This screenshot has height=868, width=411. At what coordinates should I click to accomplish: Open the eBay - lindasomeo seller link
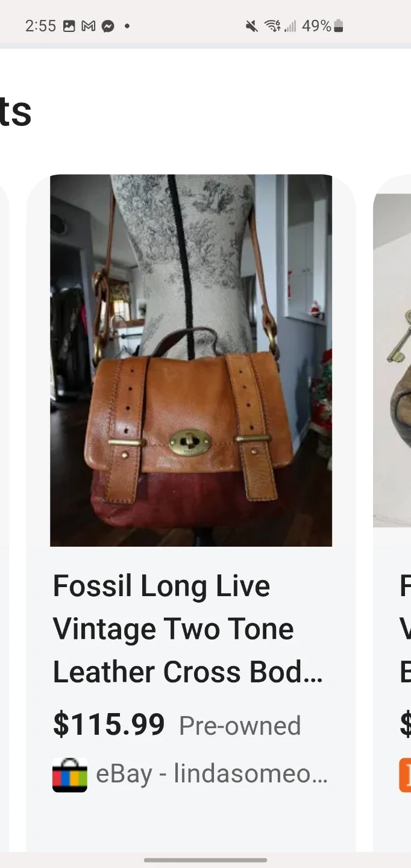[x=212, y=775]
